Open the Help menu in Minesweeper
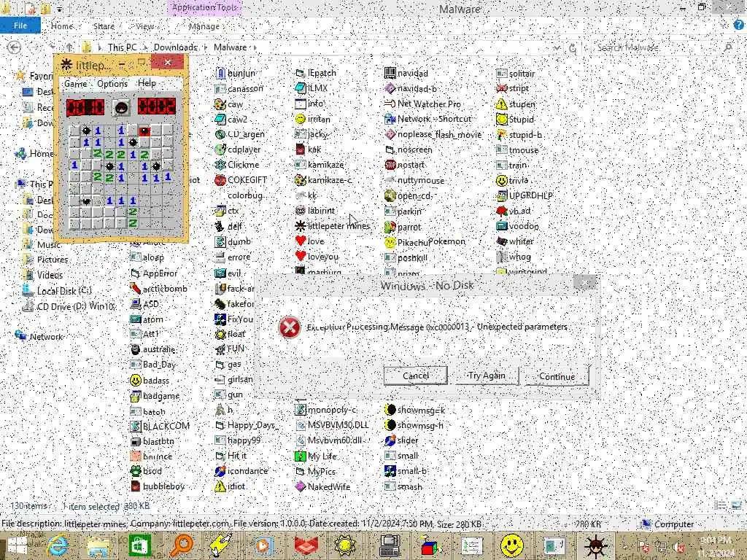The width and height of the screenshot is (747, 560). [x=147, y=83]
